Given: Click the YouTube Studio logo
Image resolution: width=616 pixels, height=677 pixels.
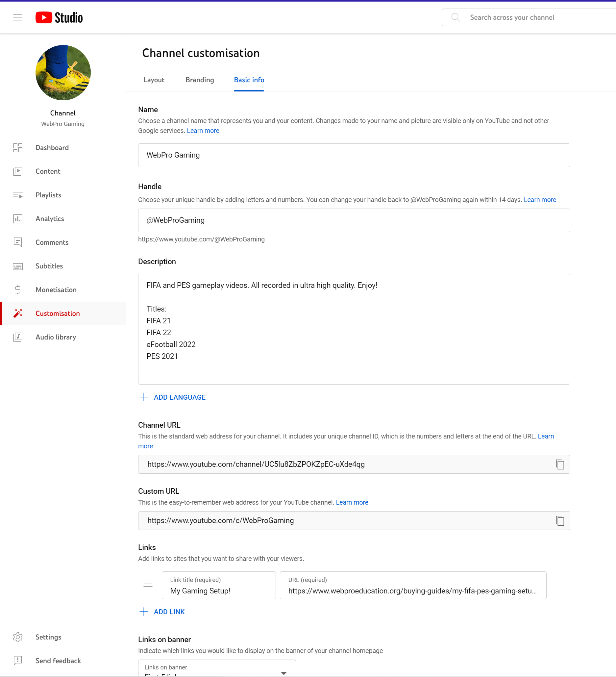Looking at the screenshot, I should [59, 17].
